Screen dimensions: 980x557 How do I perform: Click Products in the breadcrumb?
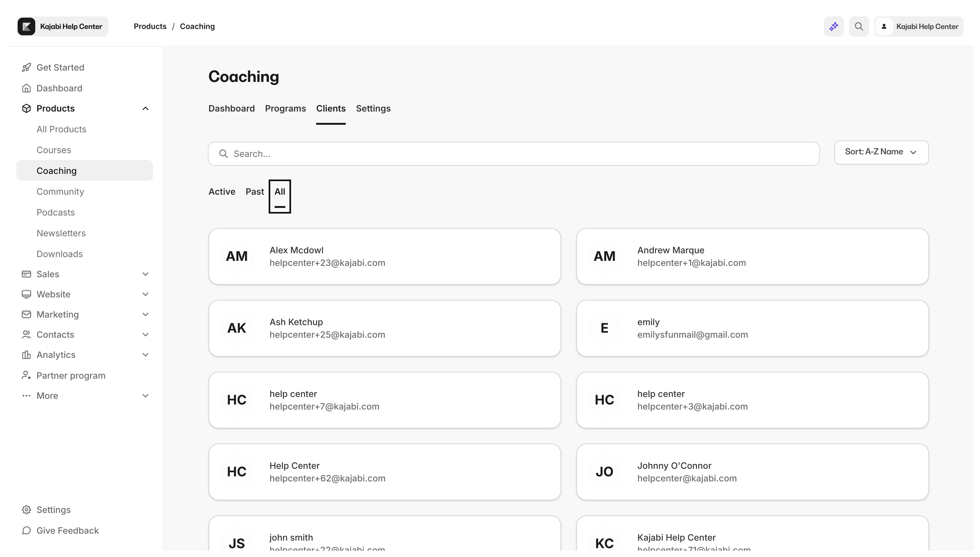(x=150, y=26)
